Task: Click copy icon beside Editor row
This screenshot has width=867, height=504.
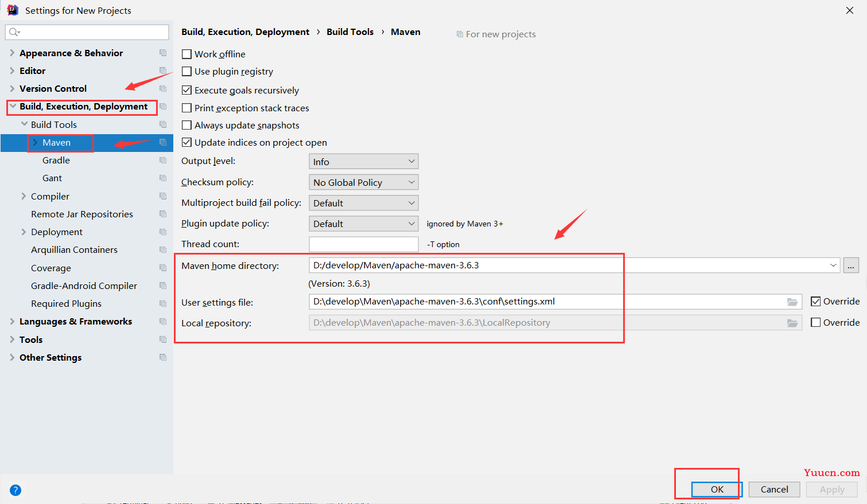Action: 163,71
